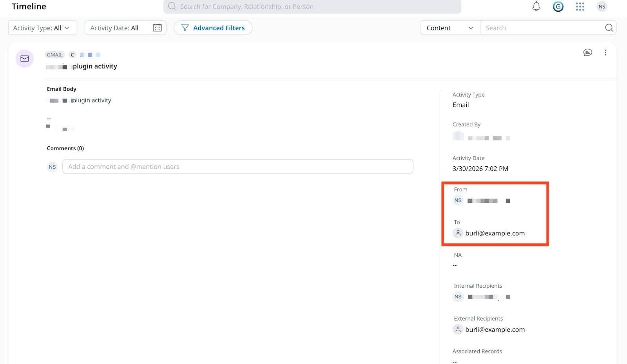Image resolution: width=627 pixels, height=364 pixels.
Task: Click the search magnifier icon beside Content search
Action: pyautogui.click(x=609, y=28)
